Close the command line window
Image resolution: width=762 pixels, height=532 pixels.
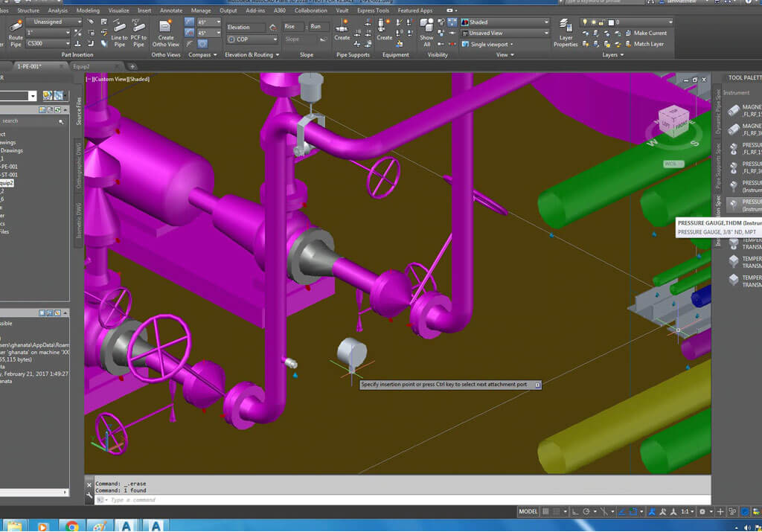tap(89, 485)
